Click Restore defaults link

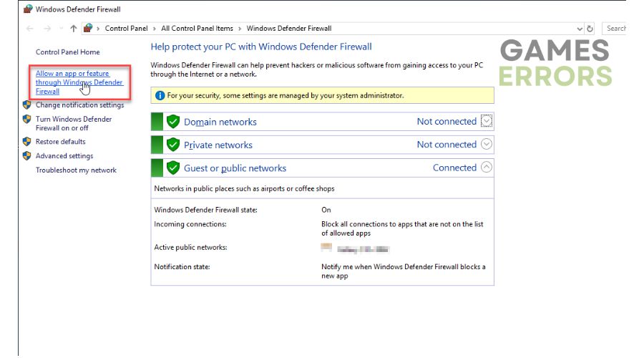pos(60,142)
